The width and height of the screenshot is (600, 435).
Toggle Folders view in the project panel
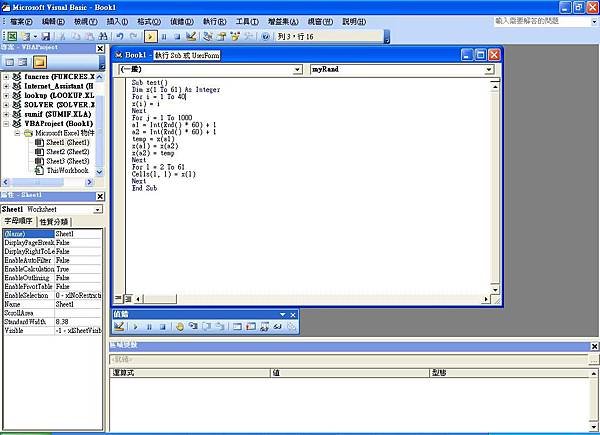40,62
